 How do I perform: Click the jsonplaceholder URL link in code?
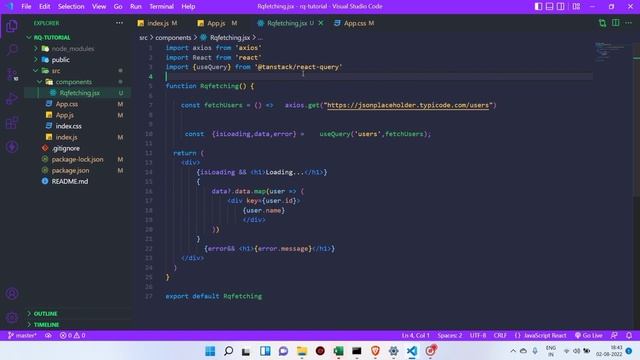[408, 105]
